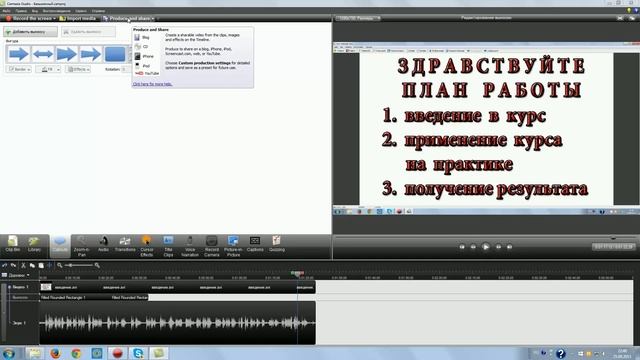Click the preview playback seek bar

(486, 238)
